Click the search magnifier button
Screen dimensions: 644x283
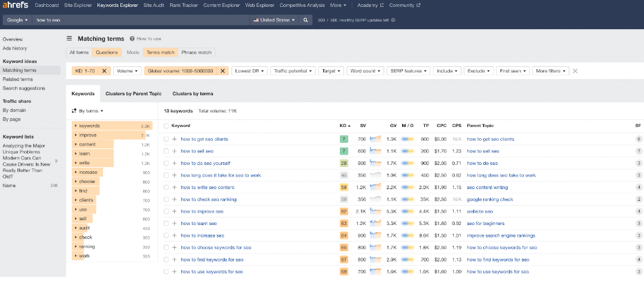coord(305,20)
